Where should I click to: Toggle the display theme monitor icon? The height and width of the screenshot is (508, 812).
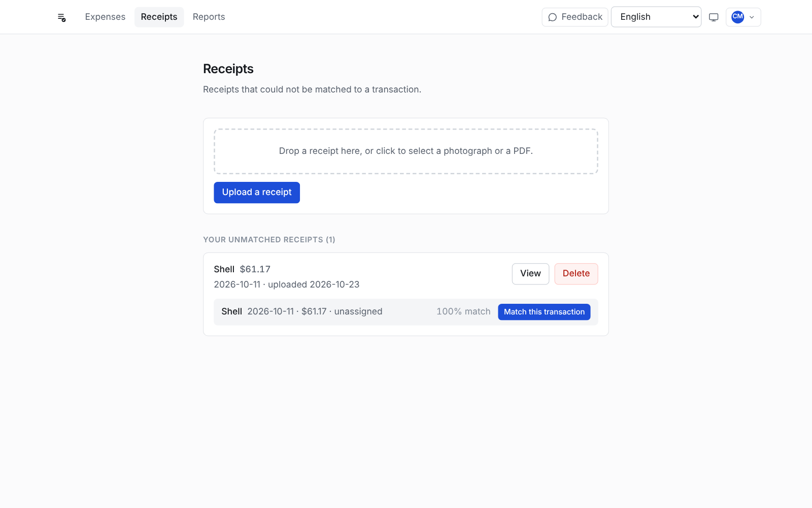714,17
